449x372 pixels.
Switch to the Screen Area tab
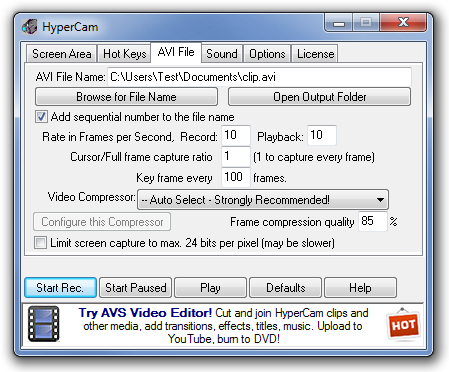point(62,54)
